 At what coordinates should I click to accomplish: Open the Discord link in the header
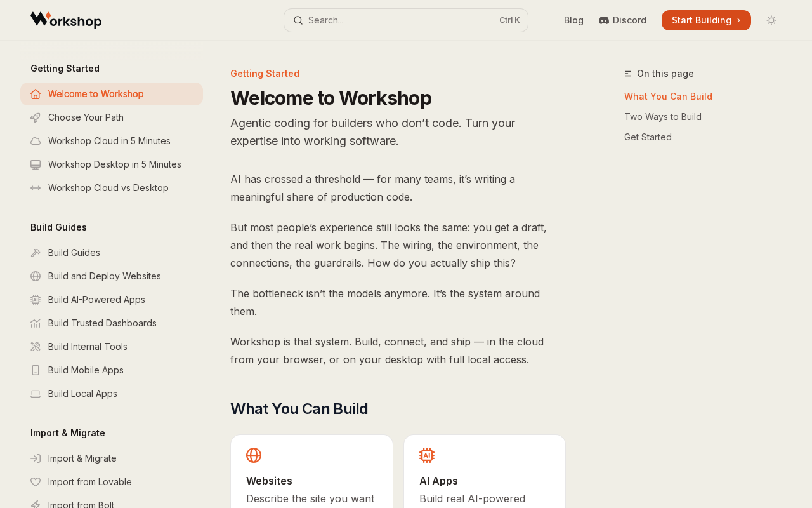point(622,20)
